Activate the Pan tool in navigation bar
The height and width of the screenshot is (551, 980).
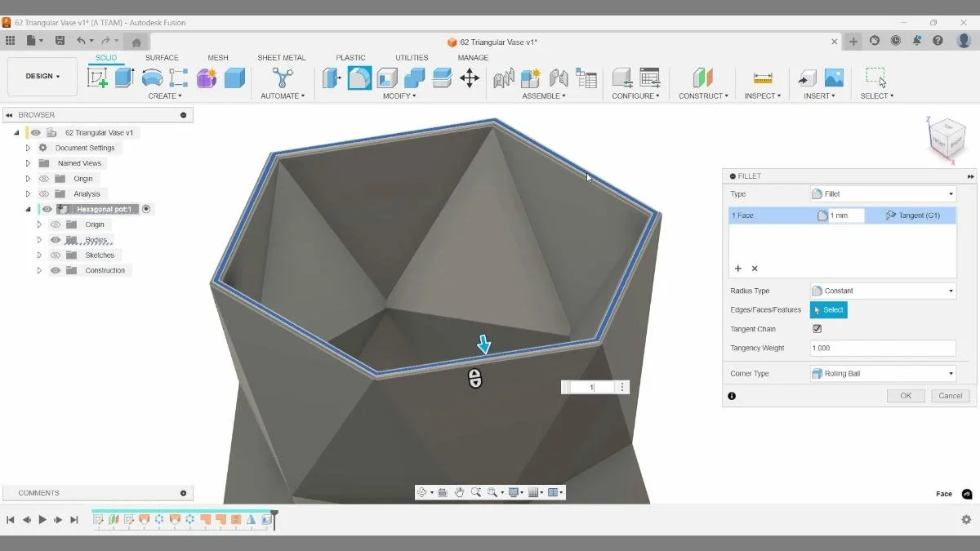tap(460, 492)
